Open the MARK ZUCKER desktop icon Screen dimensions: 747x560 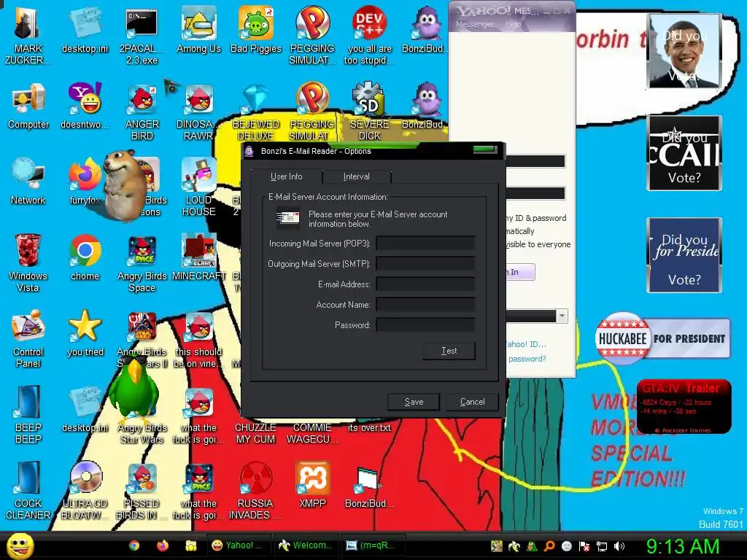point(28,34)
